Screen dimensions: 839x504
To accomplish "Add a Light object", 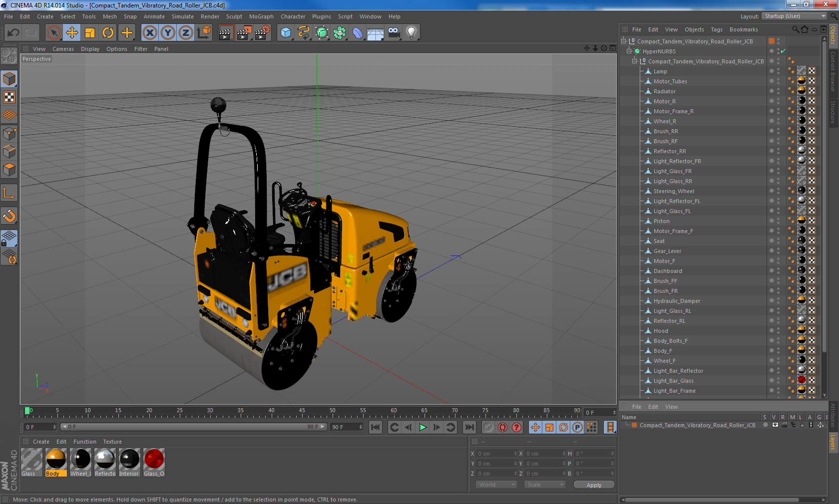I will (412, 33).
